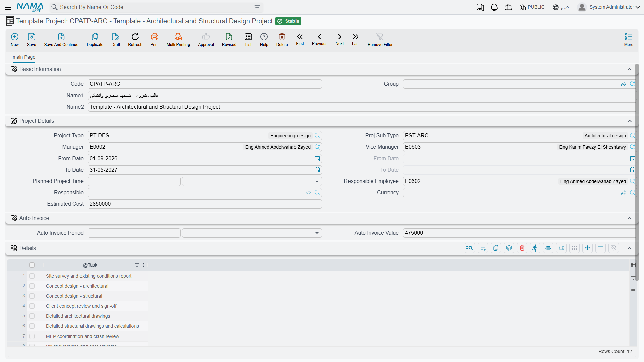The image size is (644, 362).
Task: Copy lines in Details grid
Action: click(496, 248)
